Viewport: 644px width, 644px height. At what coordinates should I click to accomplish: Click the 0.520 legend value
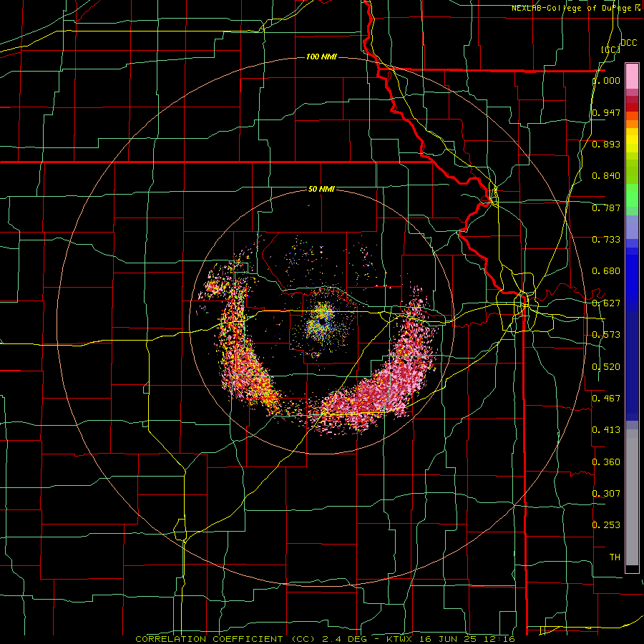click(x=606, y=367)
